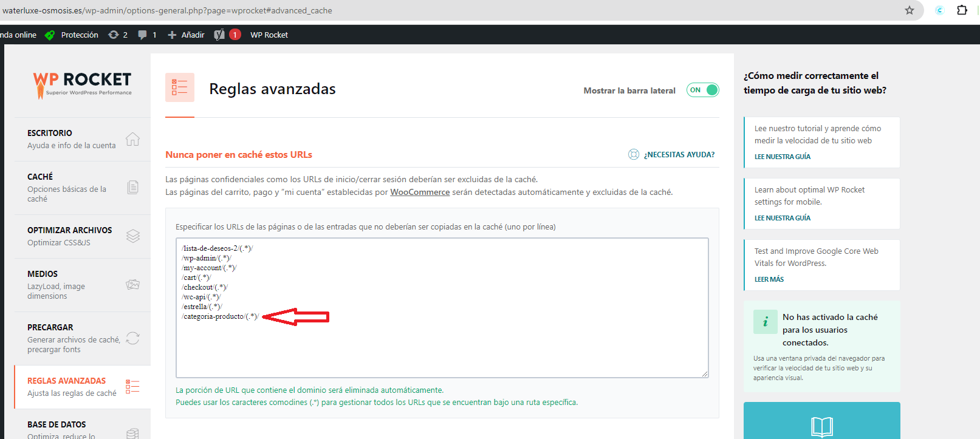
Task: Click the Optimizar Archivos layers icon
Action: (x=133, y=236)
